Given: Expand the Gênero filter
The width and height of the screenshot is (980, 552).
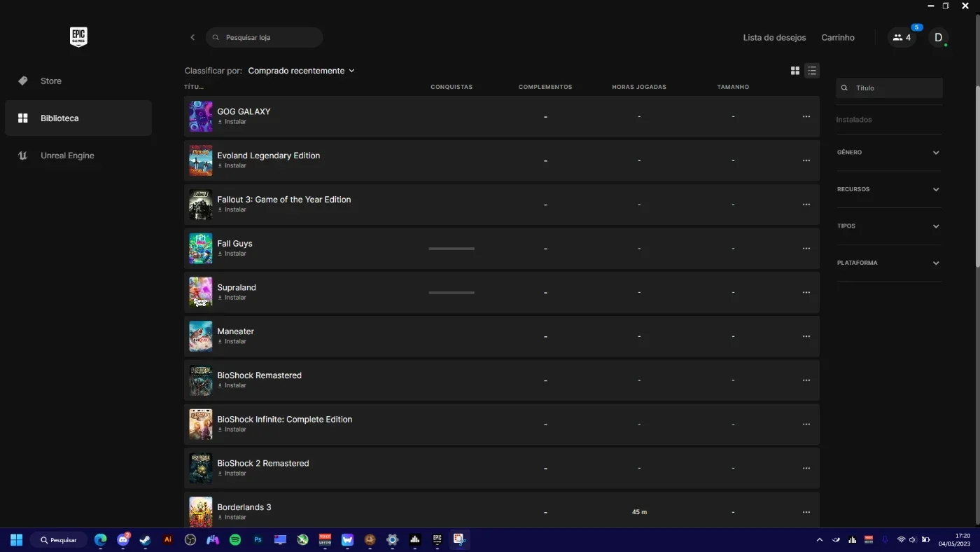Looking at the screenshot, I should coord(889,153).
